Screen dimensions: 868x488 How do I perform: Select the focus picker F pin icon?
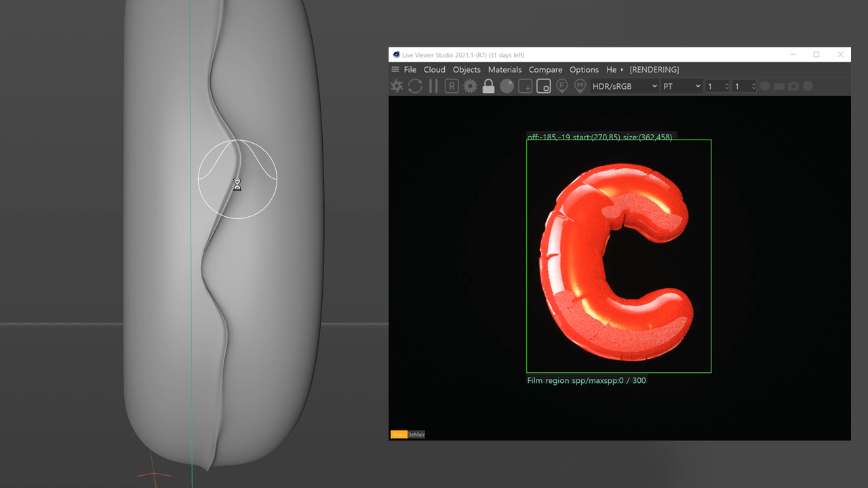561,86
